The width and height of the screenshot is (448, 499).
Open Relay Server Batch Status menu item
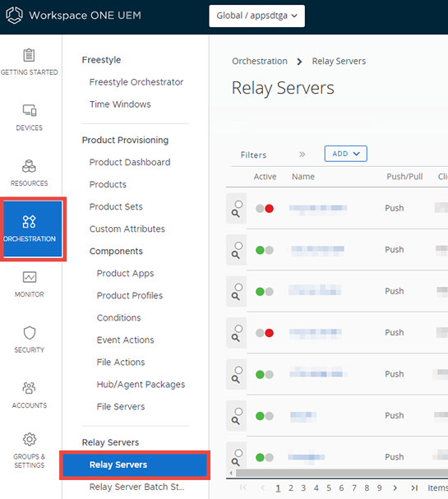pyautogui.click(x=136, y=487)
